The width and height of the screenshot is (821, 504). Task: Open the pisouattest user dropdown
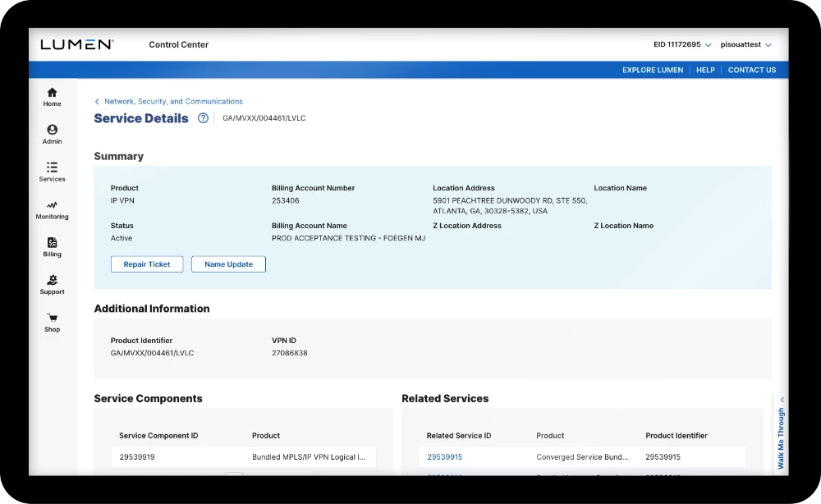(x=745, y=44)
